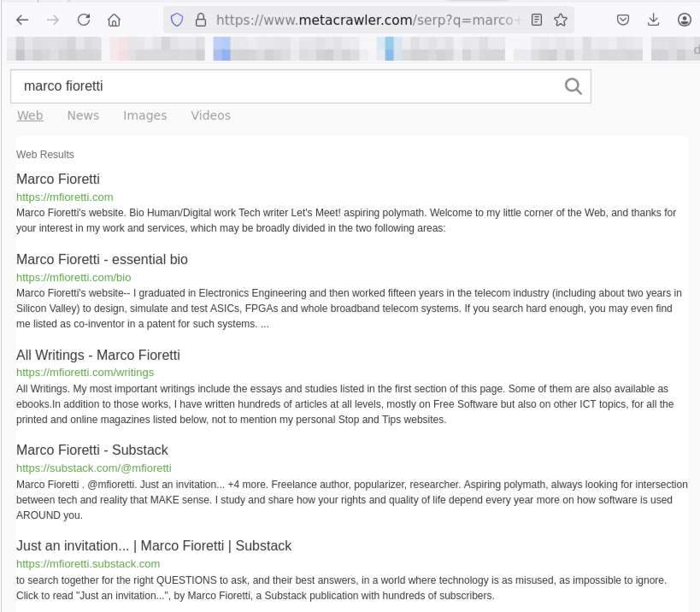Viewport: 700px width, 612px height.
Task: Switch to the Images tab
Action: tap(145, 115)
